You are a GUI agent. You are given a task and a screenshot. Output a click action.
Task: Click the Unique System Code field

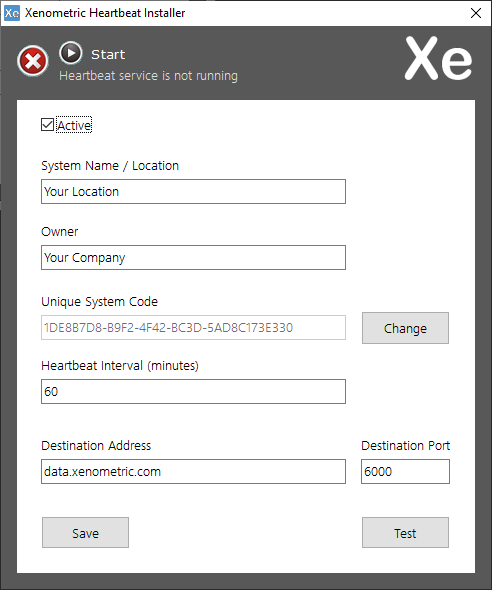click(193, 328)
